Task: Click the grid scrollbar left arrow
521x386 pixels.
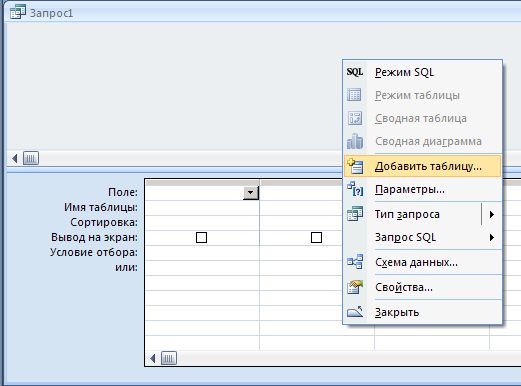Action: [153, 358]
